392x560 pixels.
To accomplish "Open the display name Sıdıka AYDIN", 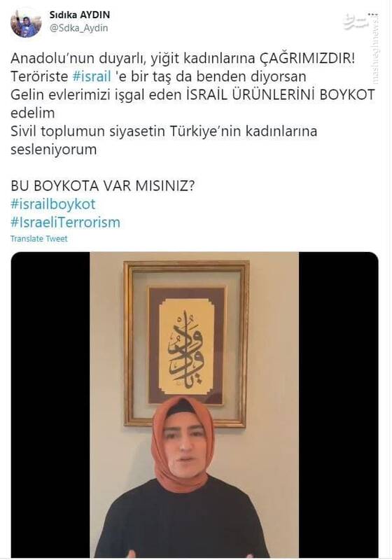I will point(80,15).
